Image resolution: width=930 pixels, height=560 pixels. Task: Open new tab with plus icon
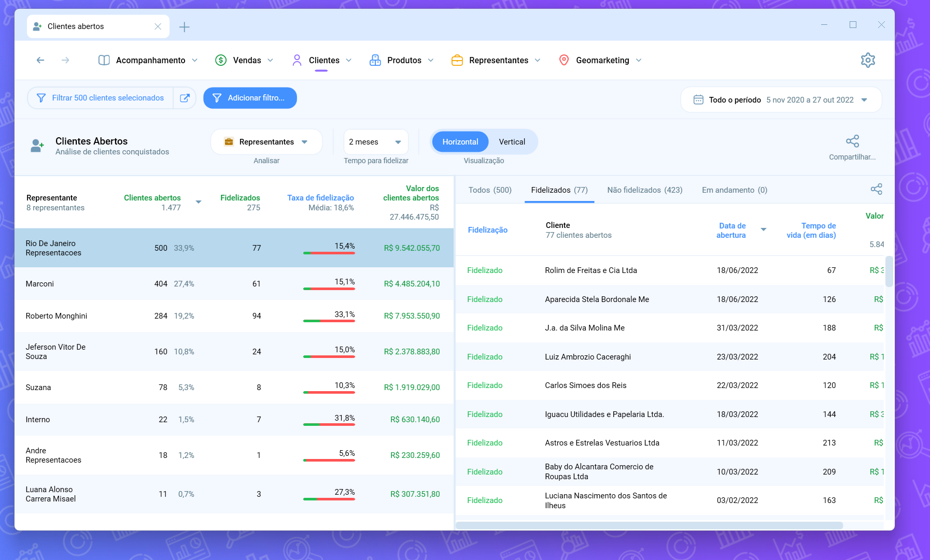coord(184,27)
